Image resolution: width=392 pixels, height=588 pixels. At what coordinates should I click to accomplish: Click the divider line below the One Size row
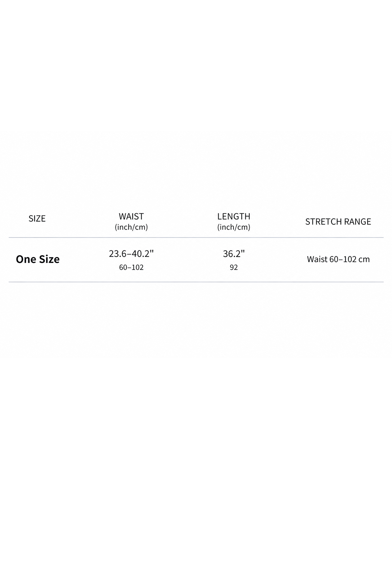196,282
